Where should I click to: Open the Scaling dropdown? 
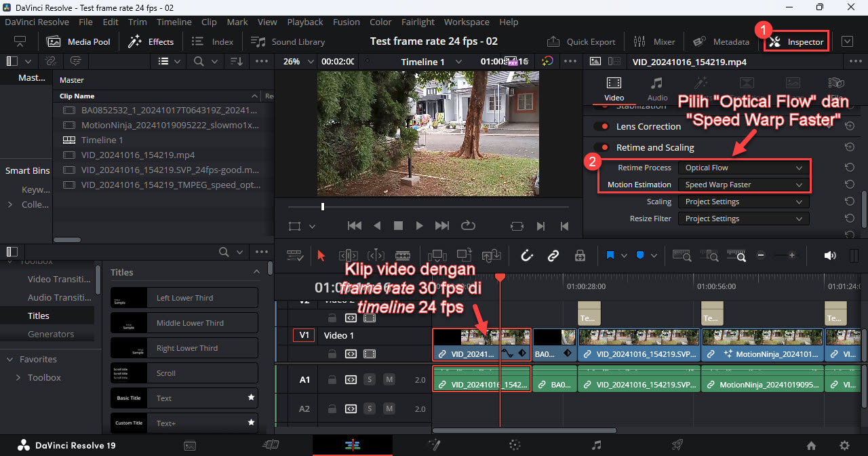[744, 202]
